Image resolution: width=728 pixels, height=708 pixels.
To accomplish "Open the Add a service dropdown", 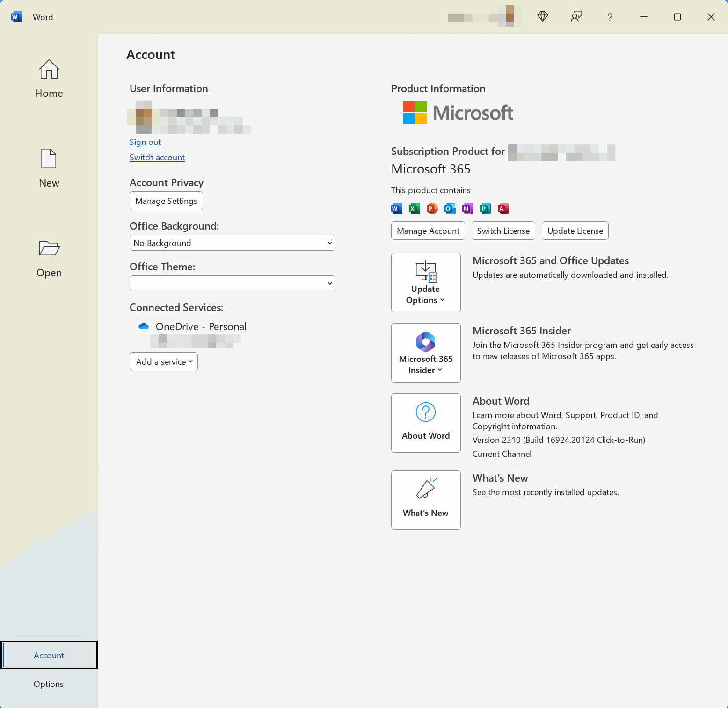I will (164, 361).
